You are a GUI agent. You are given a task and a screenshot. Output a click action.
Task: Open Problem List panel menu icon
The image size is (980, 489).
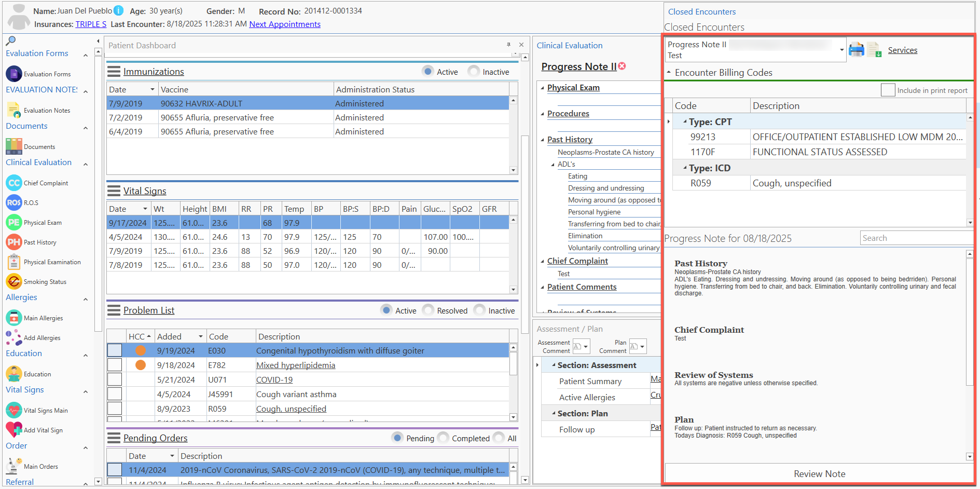[x=114, y=310]
